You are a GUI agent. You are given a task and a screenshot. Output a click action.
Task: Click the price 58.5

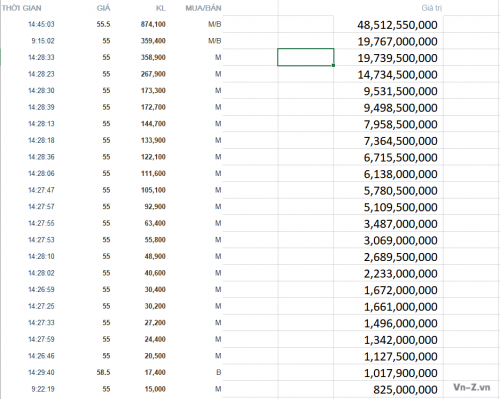click(x=103, y=372)
